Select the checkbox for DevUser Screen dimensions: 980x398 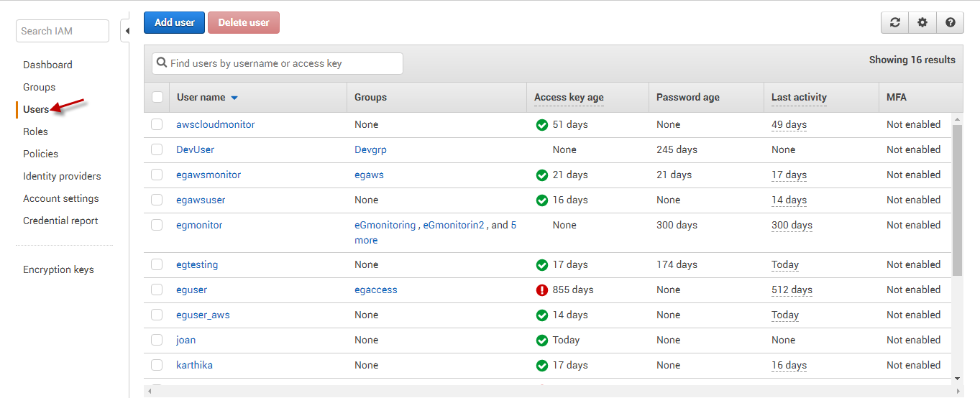click(x=157, y=149)
